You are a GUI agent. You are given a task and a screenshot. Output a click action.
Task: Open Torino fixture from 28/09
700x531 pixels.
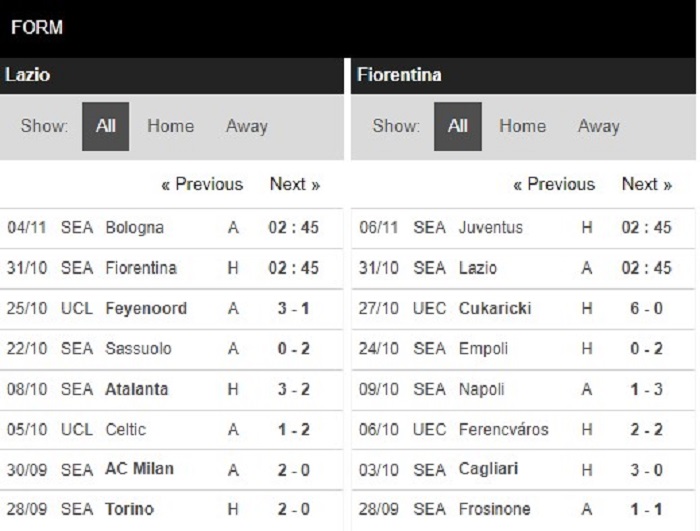tap(129, 510)
